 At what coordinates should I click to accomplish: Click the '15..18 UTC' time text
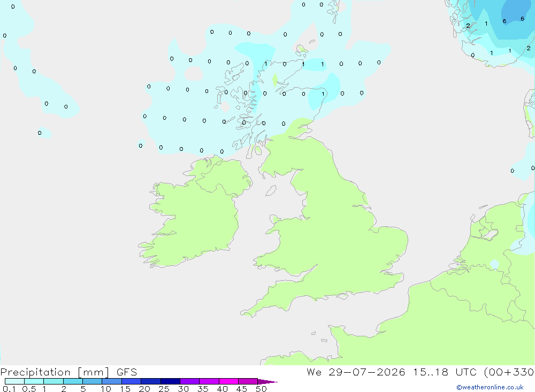tap(445, 372)
